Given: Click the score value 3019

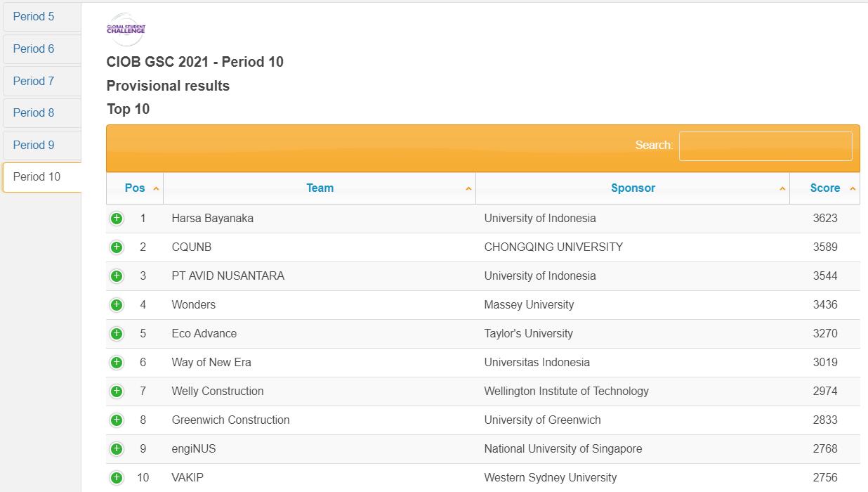Looking at the screenshot, I should pos(825,363).
